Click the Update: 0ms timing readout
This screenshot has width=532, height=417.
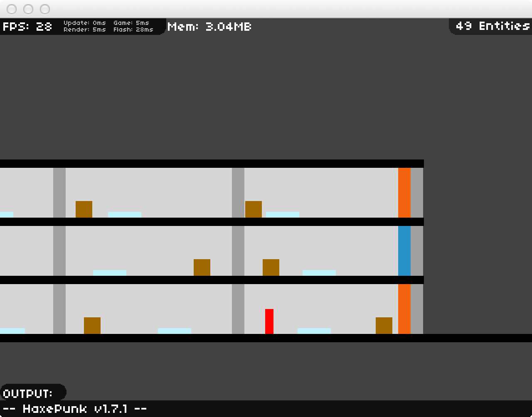[x=85, y=23]
